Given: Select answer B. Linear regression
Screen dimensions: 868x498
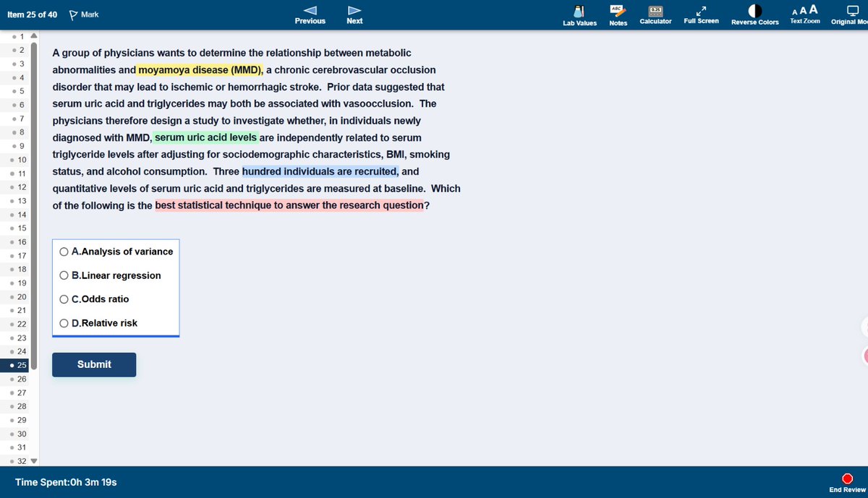Looking at the screenshot, I should 110,275.
